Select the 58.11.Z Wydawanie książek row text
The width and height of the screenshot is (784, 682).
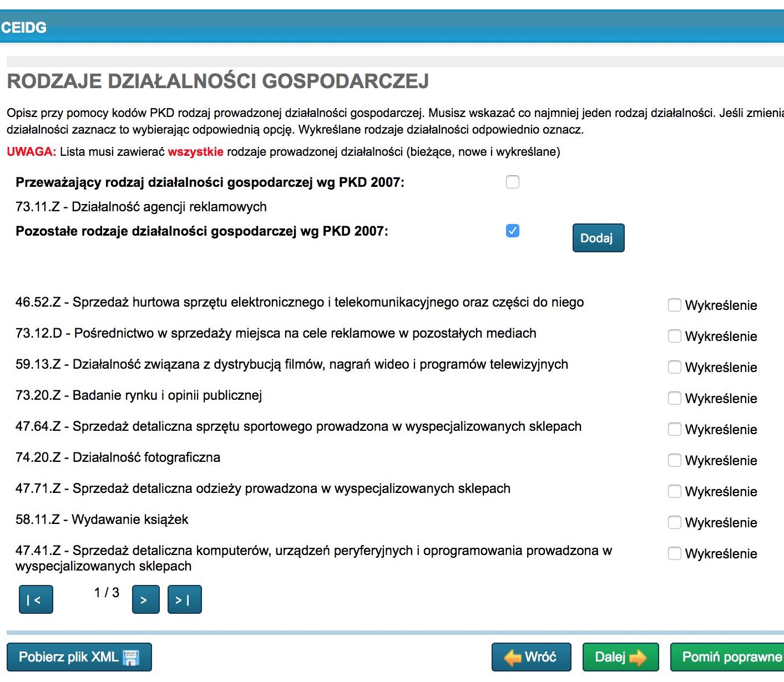pos(102,520)
